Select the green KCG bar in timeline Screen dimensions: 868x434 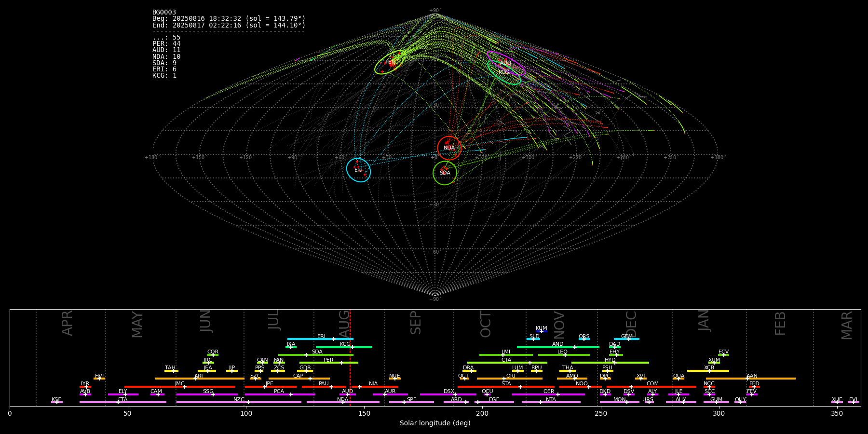pos(344,347)
